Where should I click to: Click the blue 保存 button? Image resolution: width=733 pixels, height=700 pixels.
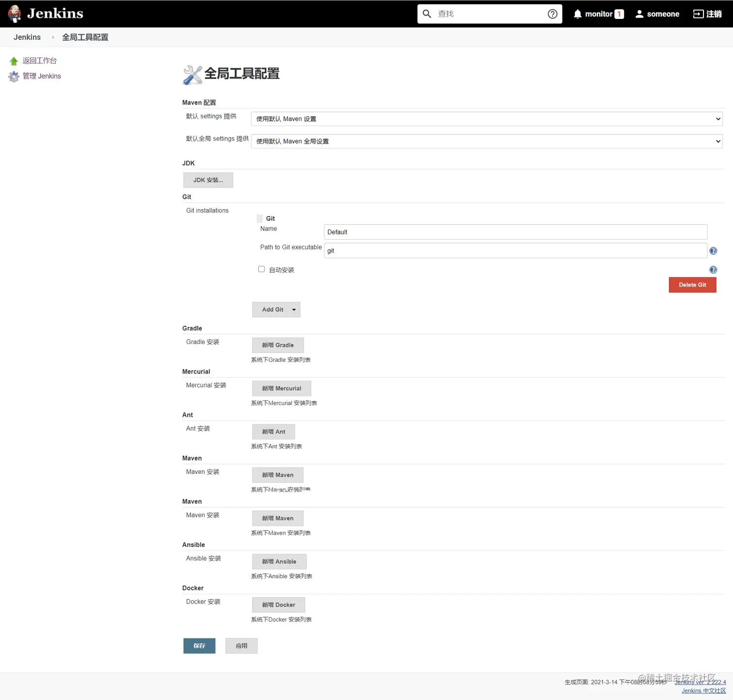tap(199, 646)
